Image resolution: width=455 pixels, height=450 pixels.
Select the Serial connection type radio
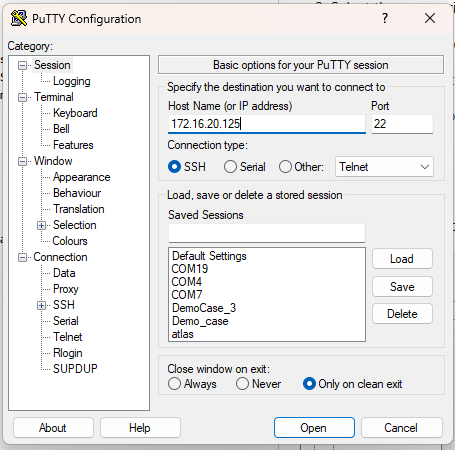pos(230,167)
